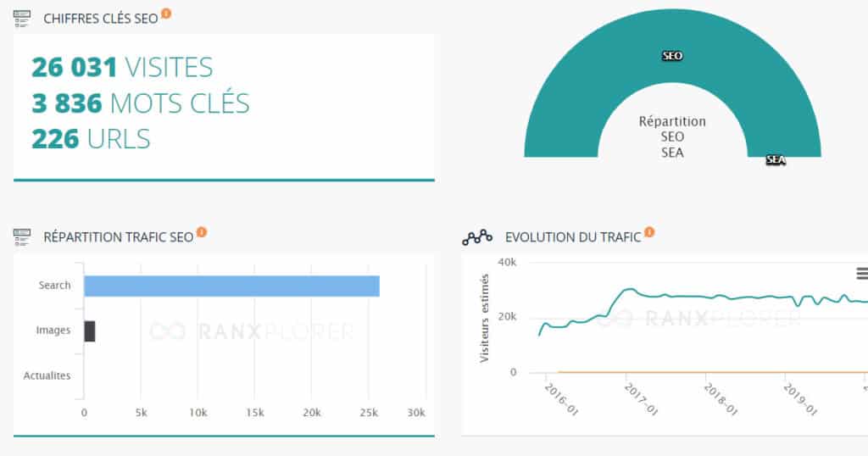The height and width of the screenshot is (456, 868).
Task: Click the info badge beside Evolution du Trafic
Action: pyautogui.click(x=649, y=232)
